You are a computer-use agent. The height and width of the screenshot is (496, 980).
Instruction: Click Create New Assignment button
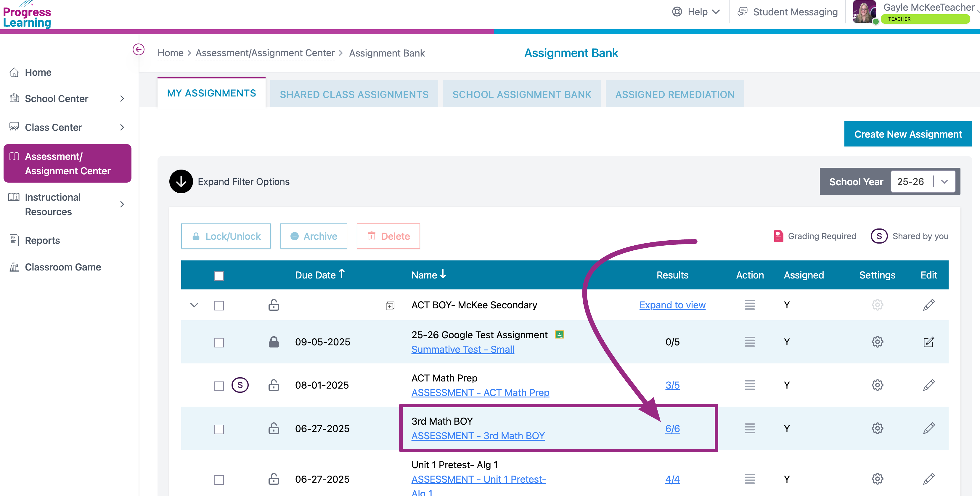point(908,134)
